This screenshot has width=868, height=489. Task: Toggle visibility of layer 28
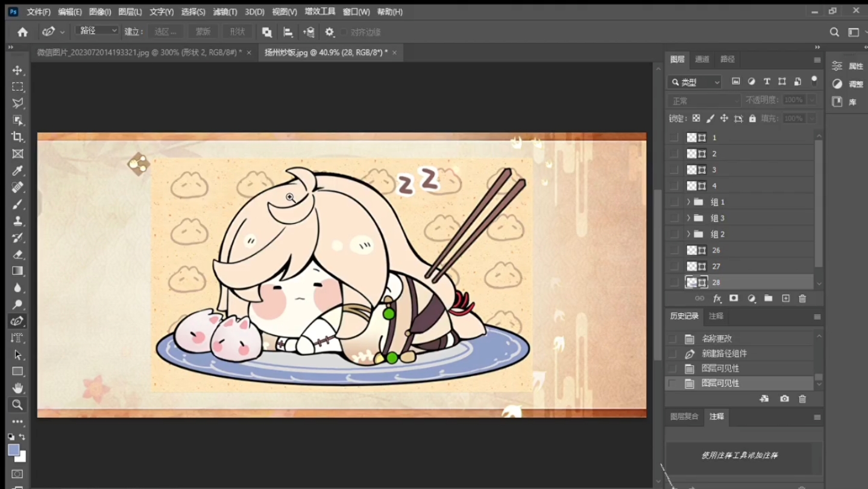674,282
